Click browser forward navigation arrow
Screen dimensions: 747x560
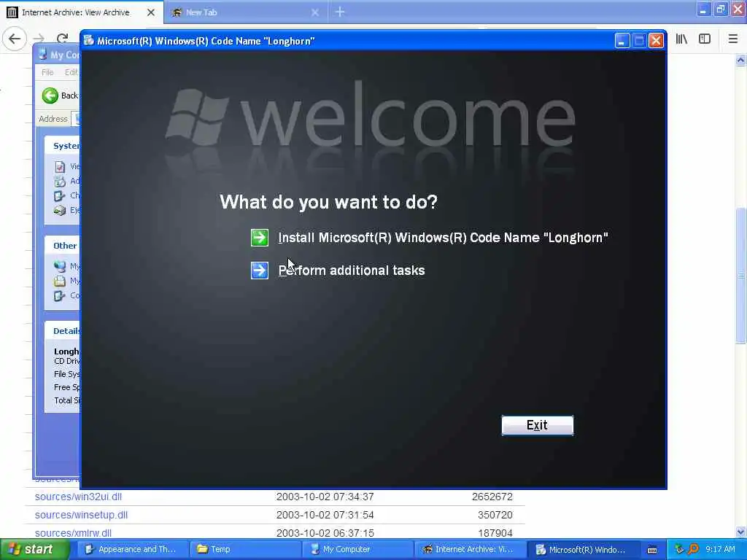tap(39, 39)
